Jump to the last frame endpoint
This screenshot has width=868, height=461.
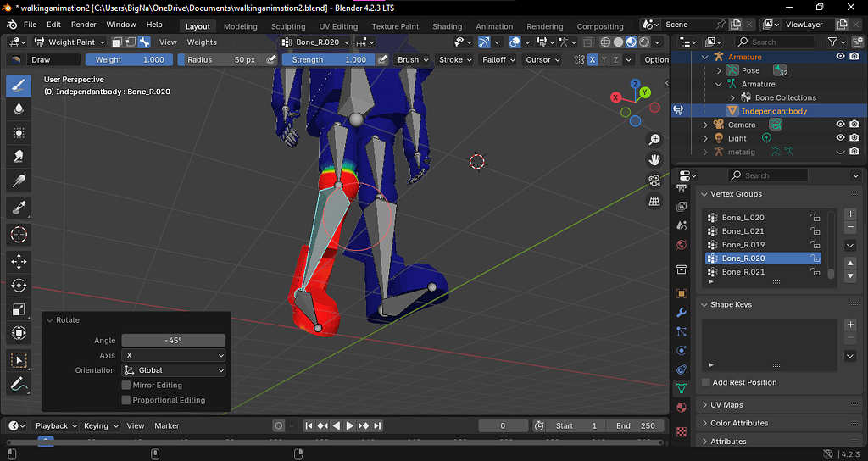point(377,425)
